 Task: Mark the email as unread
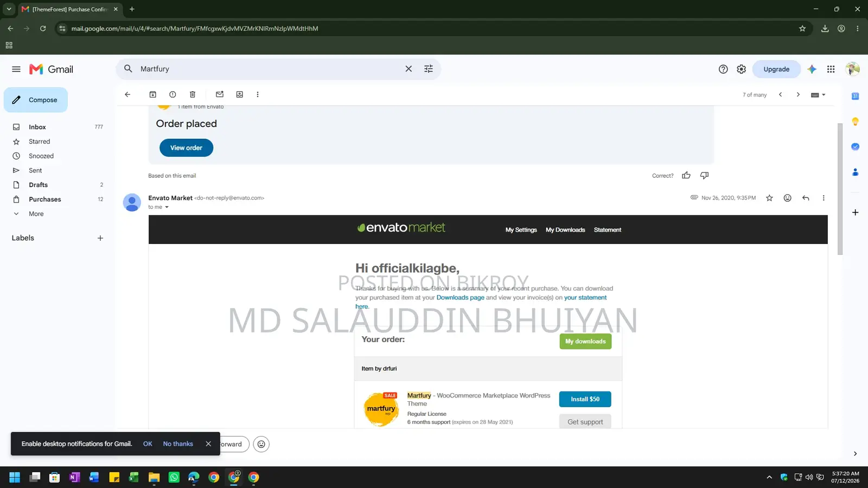[220, 94]
